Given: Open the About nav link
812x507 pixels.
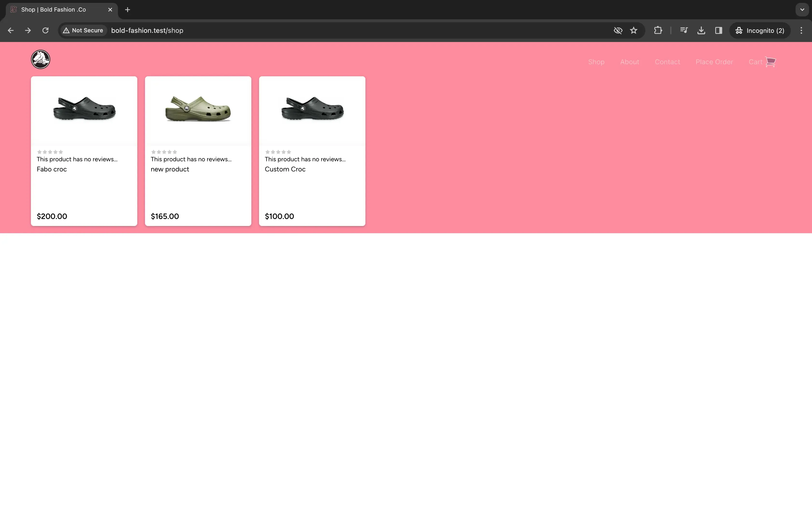Looking at the screenshot, I should [630, 62].
